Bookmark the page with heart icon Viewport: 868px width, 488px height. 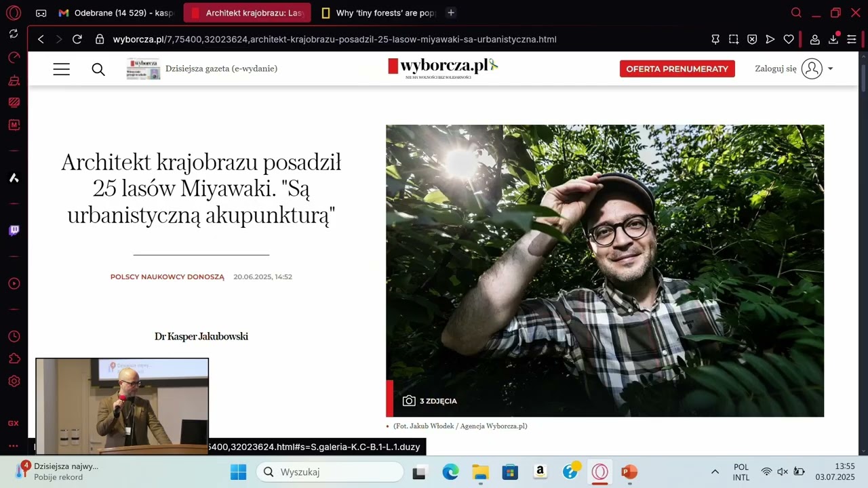(789, 39)
